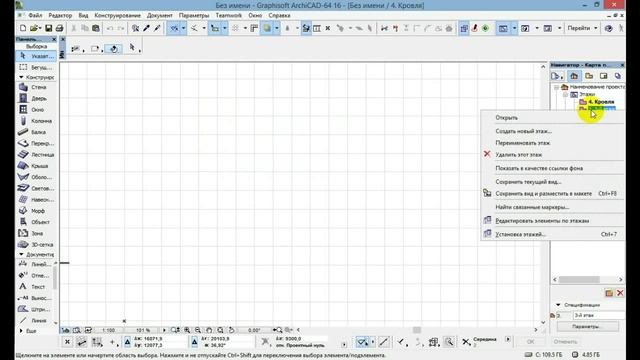This screenshot has height=360, width=640.
Task: Click the 1:100 scale field
Action: coord(109,330)
